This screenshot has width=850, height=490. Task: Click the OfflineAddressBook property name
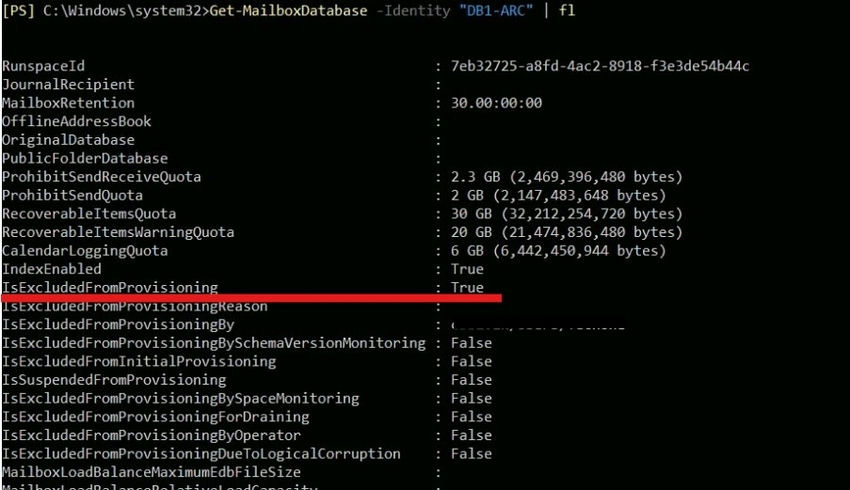coord(77,122)
